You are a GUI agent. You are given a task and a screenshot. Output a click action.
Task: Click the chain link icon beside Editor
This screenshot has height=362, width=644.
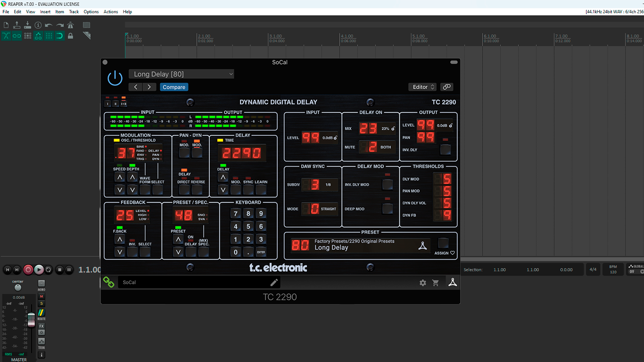tap(446, 87)
